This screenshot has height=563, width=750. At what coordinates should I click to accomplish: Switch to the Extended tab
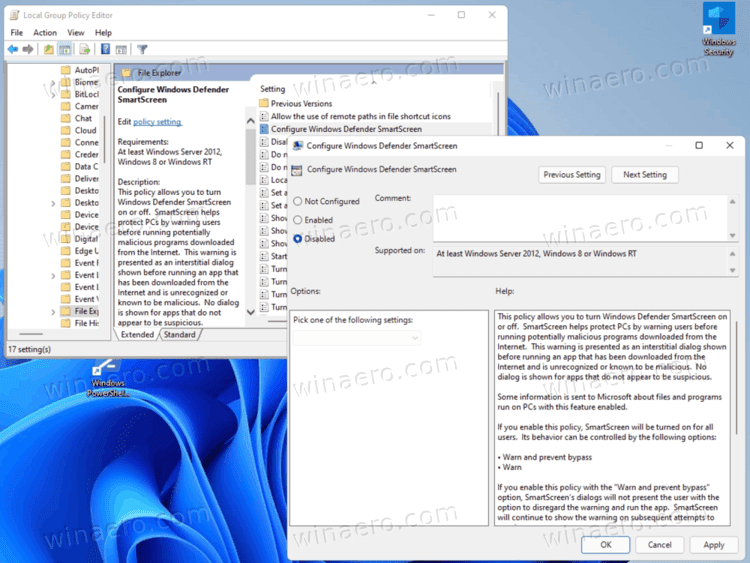point(137,334)
